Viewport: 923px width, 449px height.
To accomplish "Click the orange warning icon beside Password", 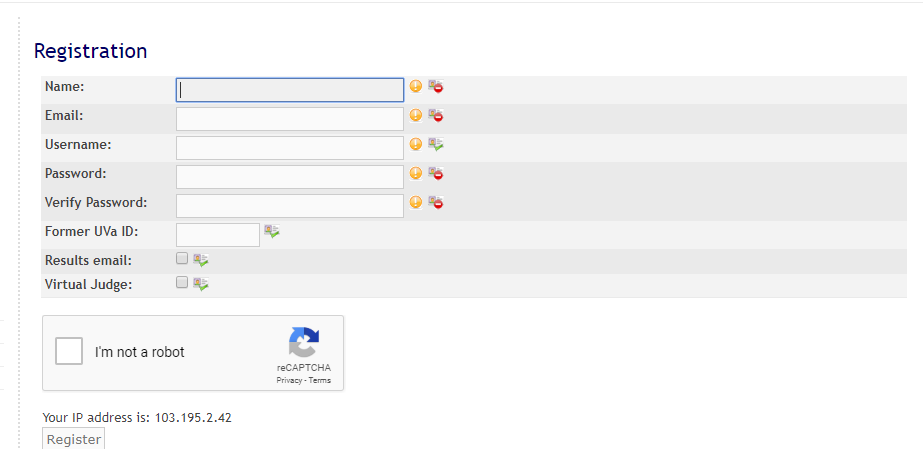I will coord(416,173).
